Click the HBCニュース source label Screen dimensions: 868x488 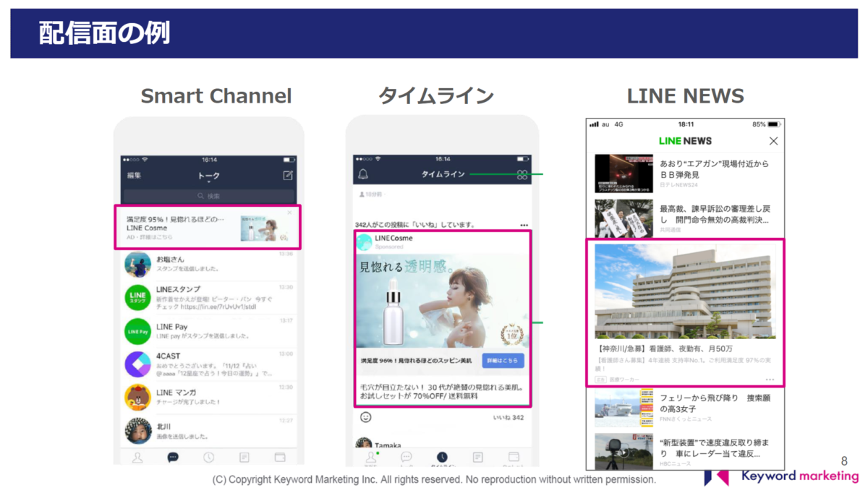click(676, 463)
